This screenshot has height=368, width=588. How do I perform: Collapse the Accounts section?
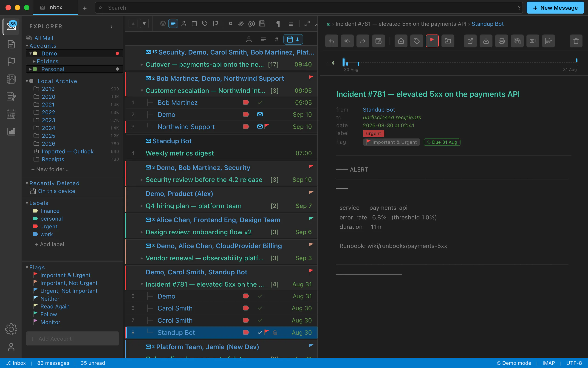(x=27, y=46)
